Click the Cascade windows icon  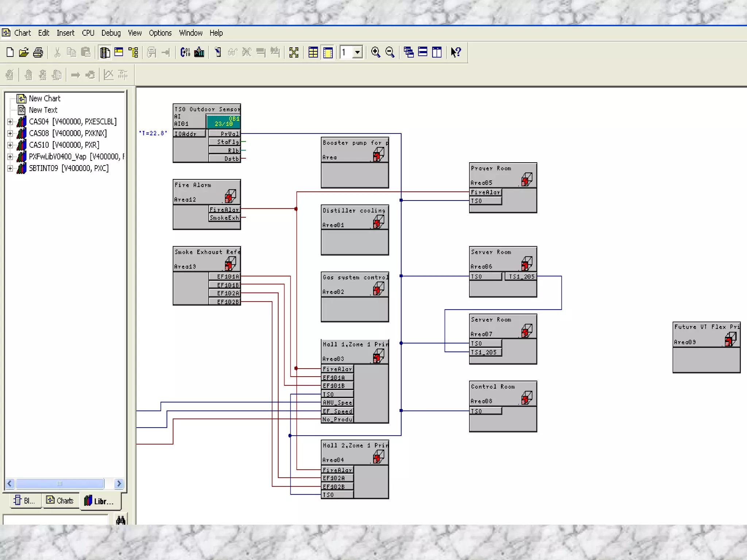409,52
